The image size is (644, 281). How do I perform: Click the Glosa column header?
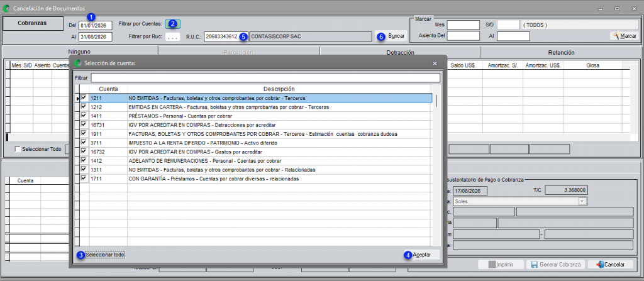[592, 65]
